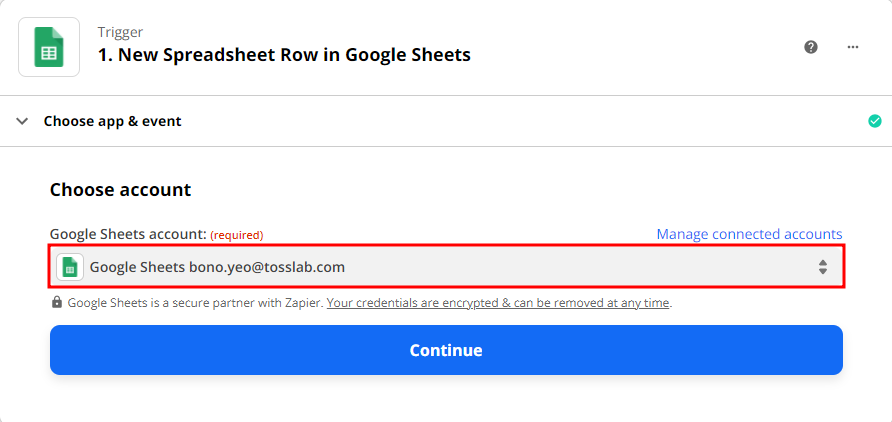Click the large Google Sheets app icon
This screenshot has height=422, width=892.
pyautogui.click(x=48, y=46)
